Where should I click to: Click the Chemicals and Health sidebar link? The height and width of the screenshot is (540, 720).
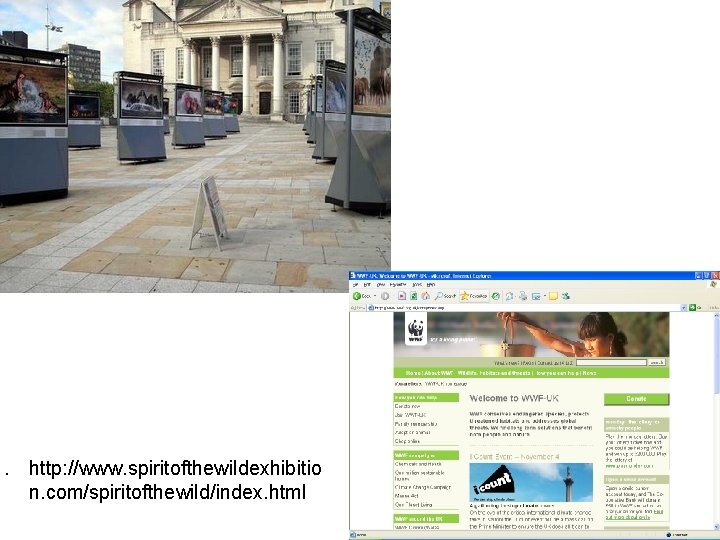coord(418,464)
